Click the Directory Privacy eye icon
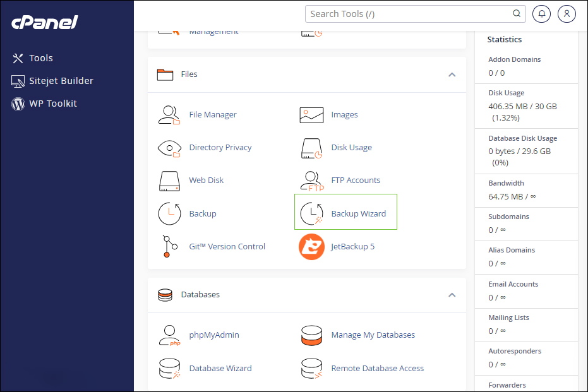This screenshot has width=588, height=392. pos(169,148)
